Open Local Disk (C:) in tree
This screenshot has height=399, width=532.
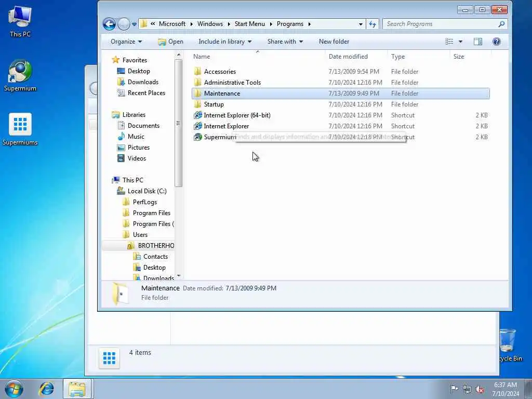(147, 191)
